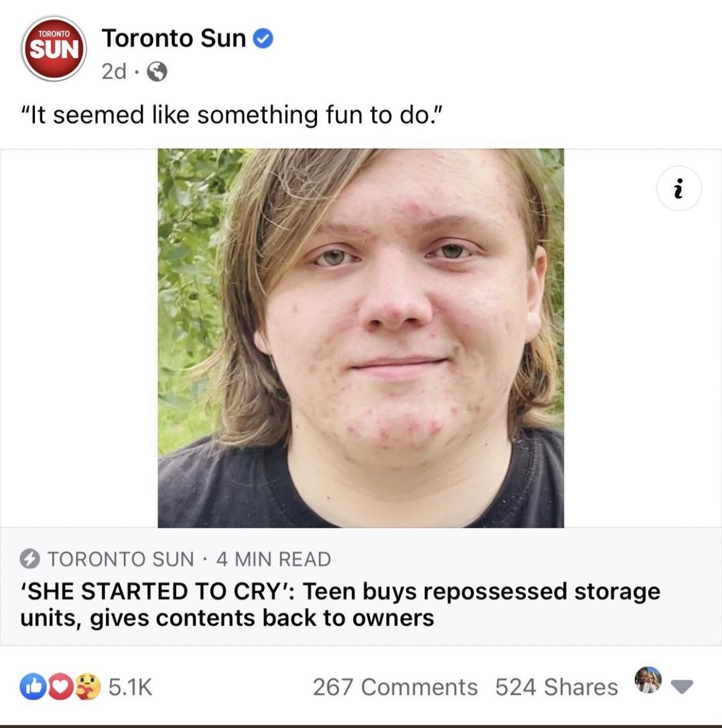View the 267 Comments
The height and width of the screenshot is (728, 722).
[395, 687]
